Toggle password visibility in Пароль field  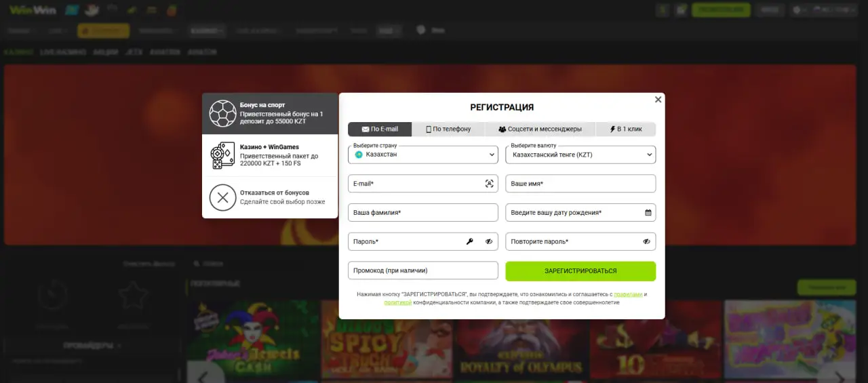point(488,242)
